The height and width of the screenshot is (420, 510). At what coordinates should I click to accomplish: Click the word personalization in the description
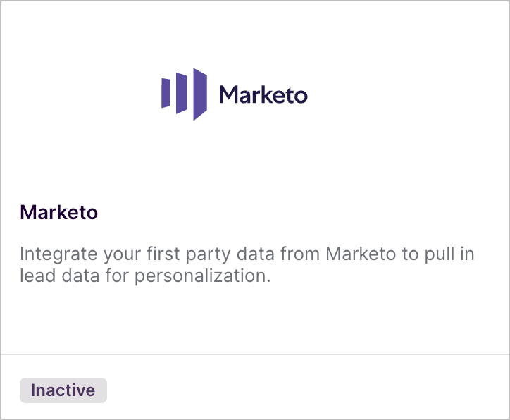click(x=202, y=276)
